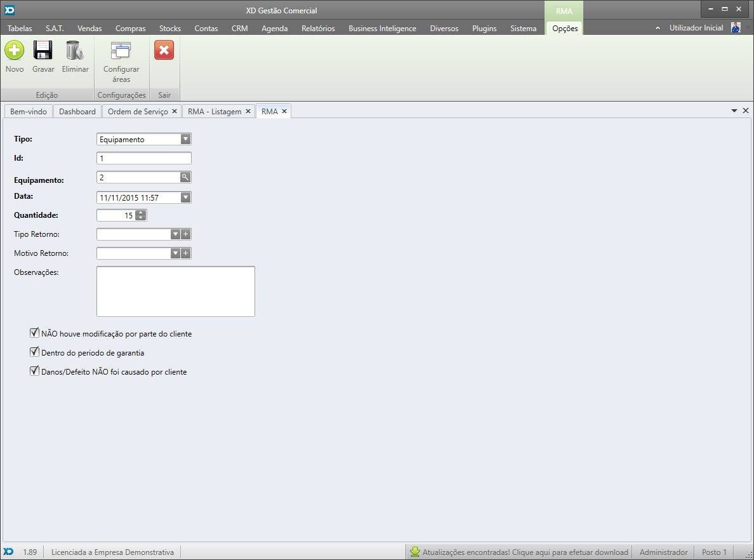Screen dimensions: 754x560
Task: Open Configurar áreas from the ribbon
Action: tap(121, 51)
